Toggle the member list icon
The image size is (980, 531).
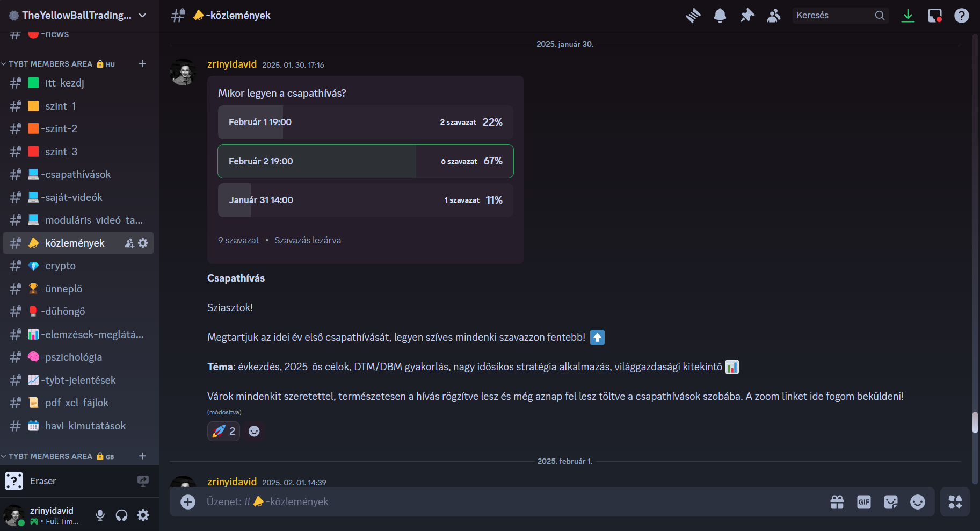774,16
